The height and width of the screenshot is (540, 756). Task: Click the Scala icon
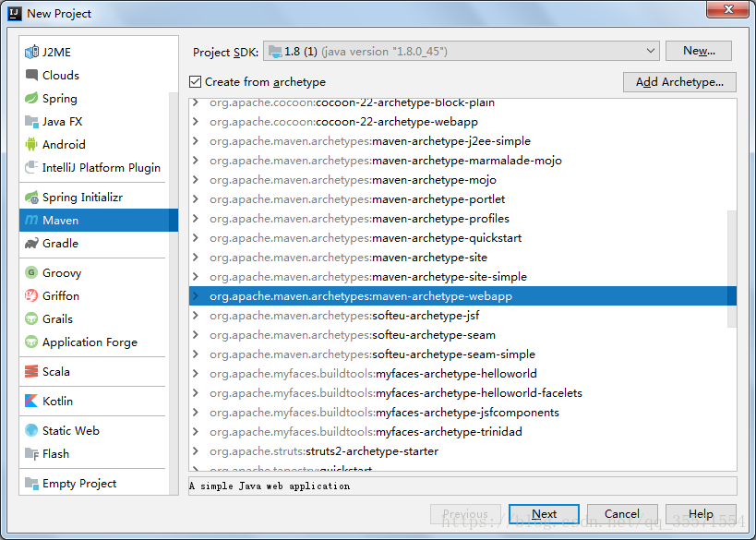click(31, 371)
